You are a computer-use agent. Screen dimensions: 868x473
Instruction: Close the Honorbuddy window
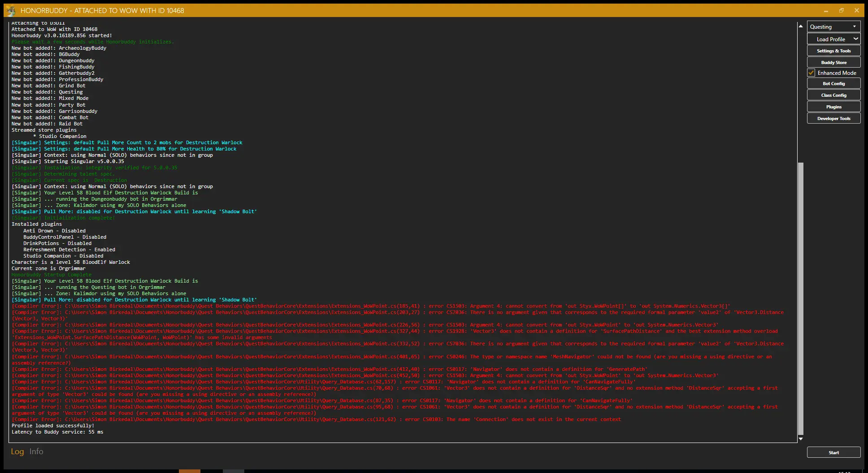[856, 10]
